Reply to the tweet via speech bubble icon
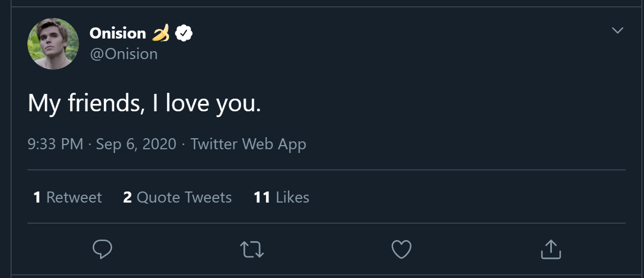Viewport: 644px width, 278px height. point(102,249)
